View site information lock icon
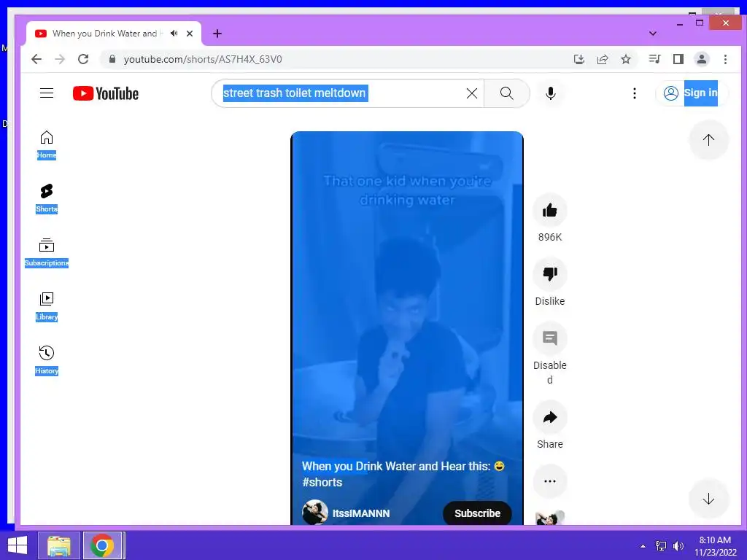 (x=112, y=59)
